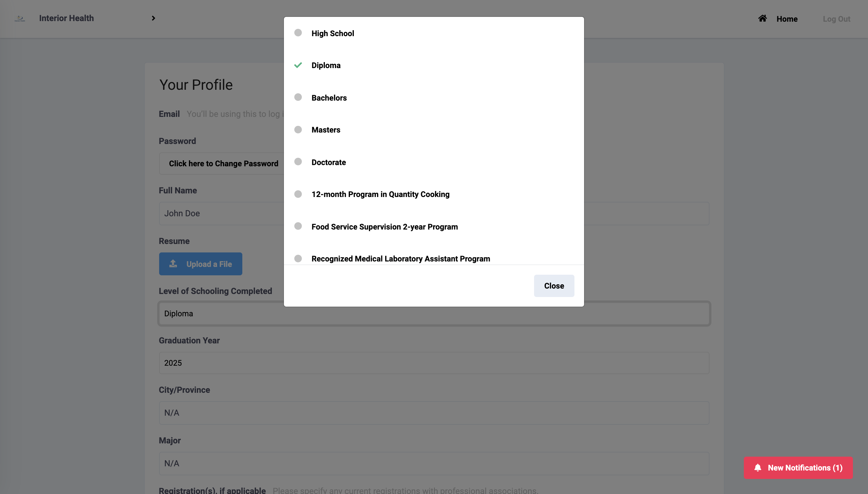Screen dimensions: 868x494
Task: Click the Interior Health logo icon
Action: [20, 18]
